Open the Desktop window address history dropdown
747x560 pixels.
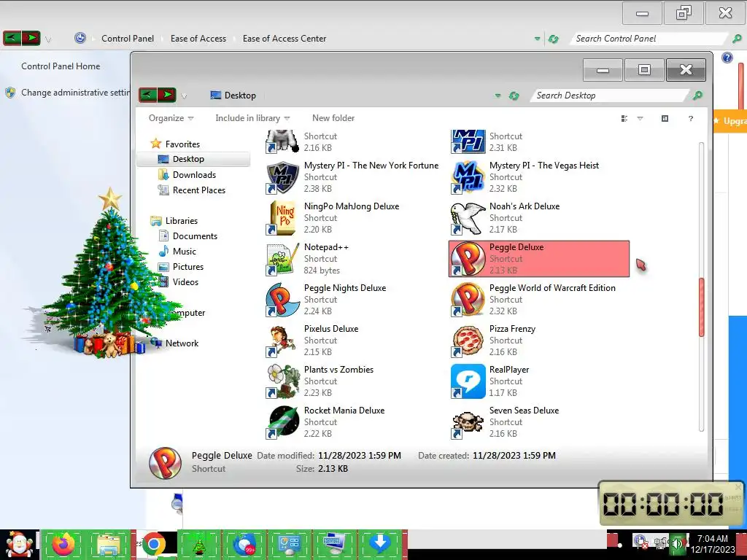[498, 96]
